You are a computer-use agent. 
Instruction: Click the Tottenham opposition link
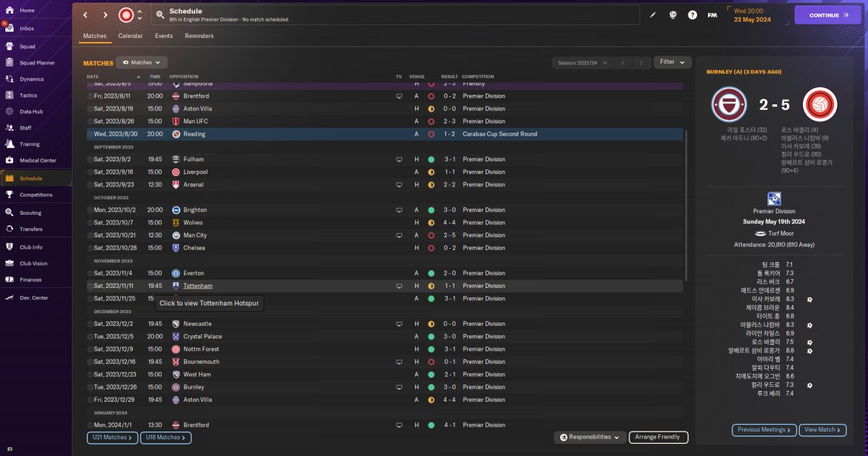pos(198,286)
